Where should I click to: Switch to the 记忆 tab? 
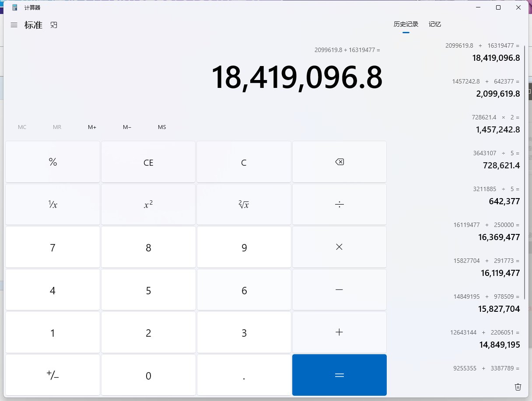pyautogui.click(x=434, y=24)
